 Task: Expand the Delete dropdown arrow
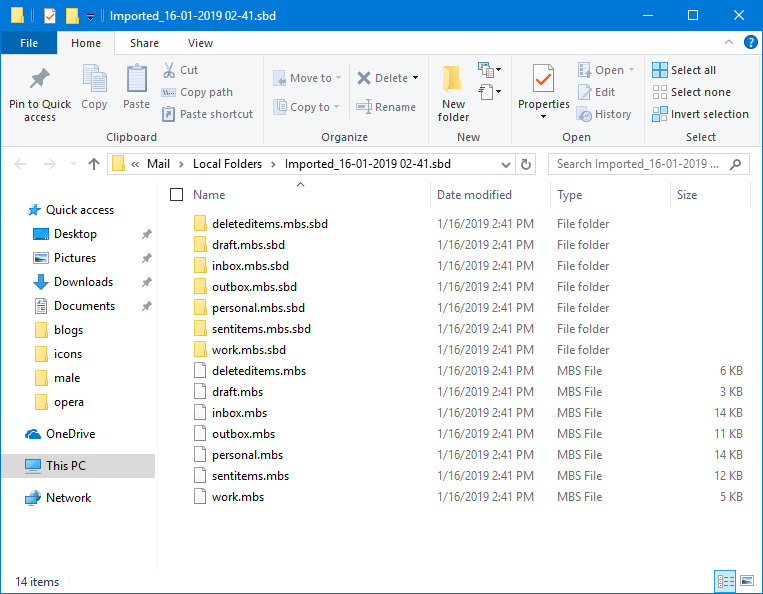tap(415, 78)
